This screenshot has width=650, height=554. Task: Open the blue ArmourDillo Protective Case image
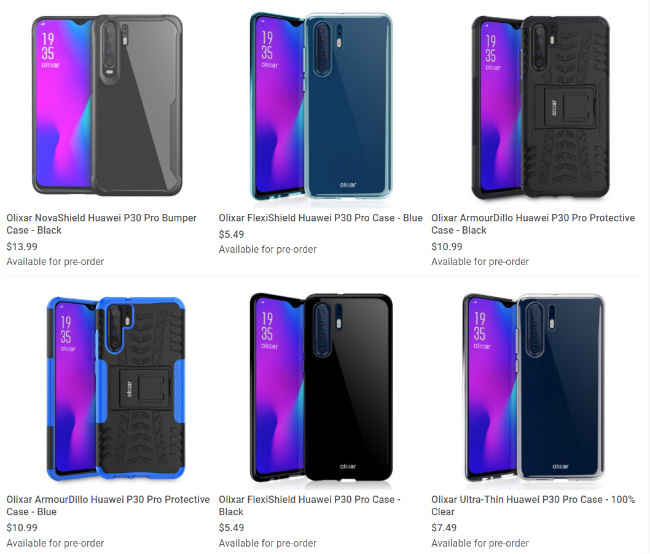pos(116,388)
